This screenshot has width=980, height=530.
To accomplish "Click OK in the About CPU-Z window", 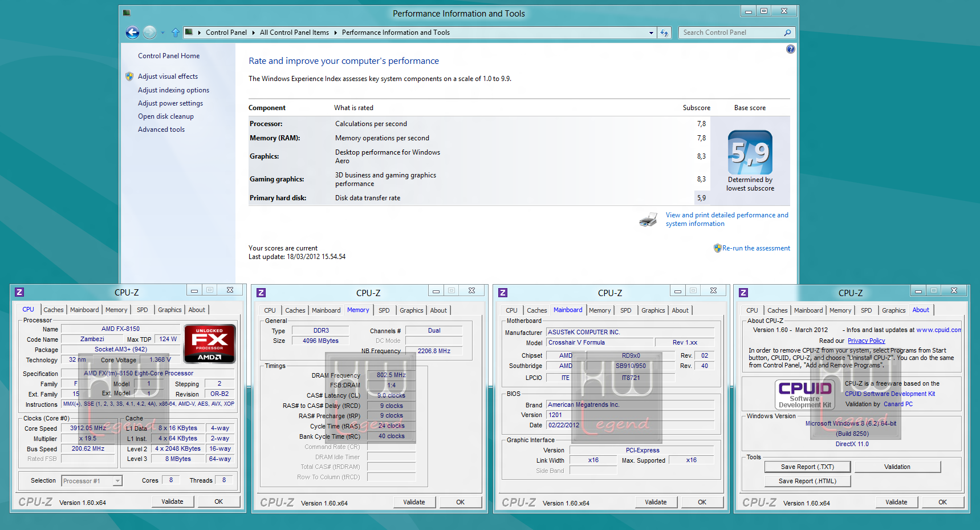I will coord(942,502).
